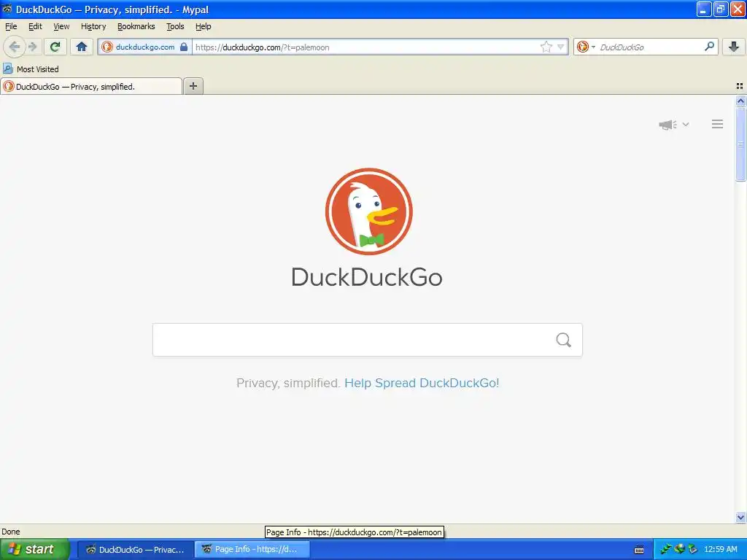This screenshot has height=560, width=747.
Task: Select the DuckDuckGo — Privacy, simplified tab
Action: pos(91,86)
